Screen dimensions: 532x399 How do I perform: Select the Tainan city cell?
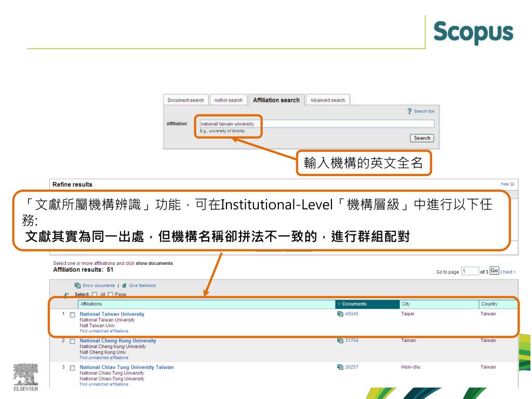[408, 340]
